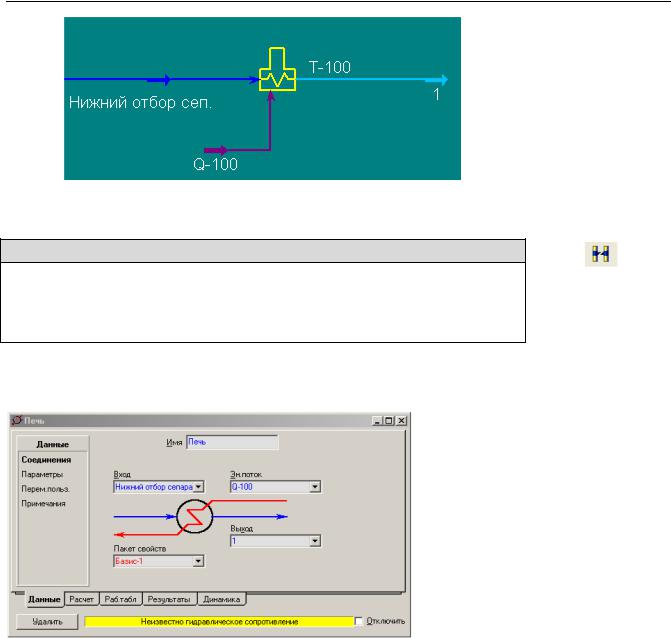Click the heater circle diagram in Печь window

195,516
